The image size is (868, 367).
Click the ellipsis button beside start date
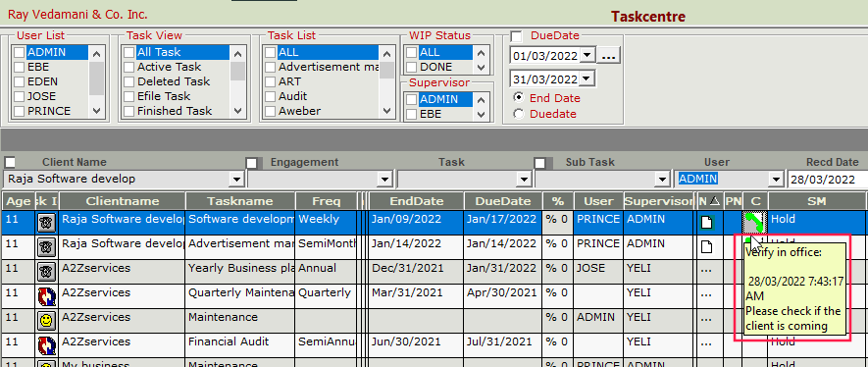click(x=608, y=56)
